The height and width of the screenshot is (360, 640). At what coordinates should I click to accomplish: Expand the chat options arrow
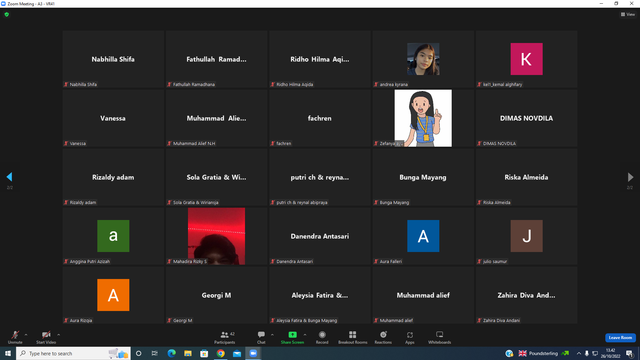(272, 335)
